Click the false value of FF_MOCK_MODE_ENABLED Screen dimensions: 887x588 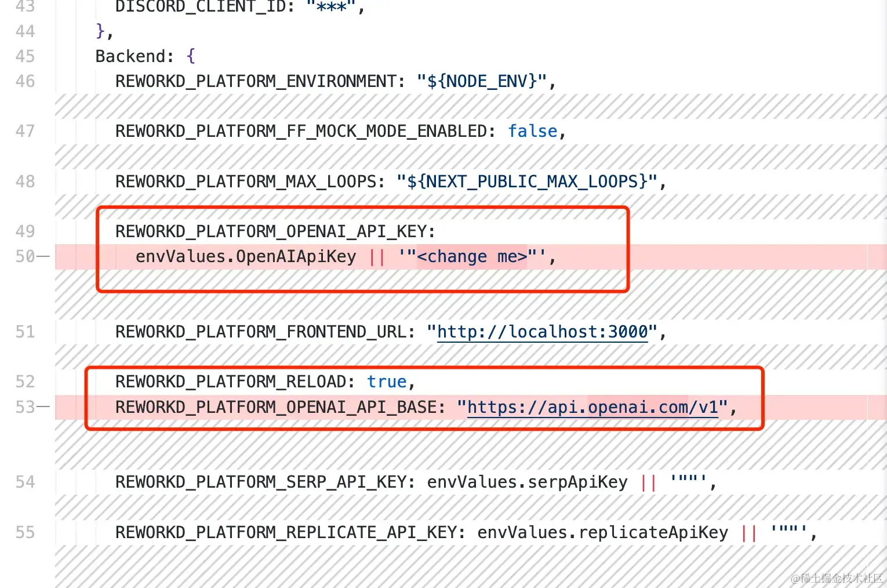(x=533, y=132)
